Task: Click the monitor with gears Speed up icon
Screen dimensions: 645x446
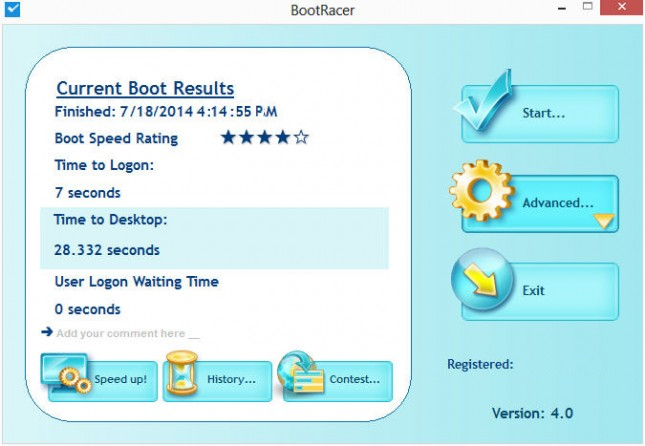Action: [66, 372]
